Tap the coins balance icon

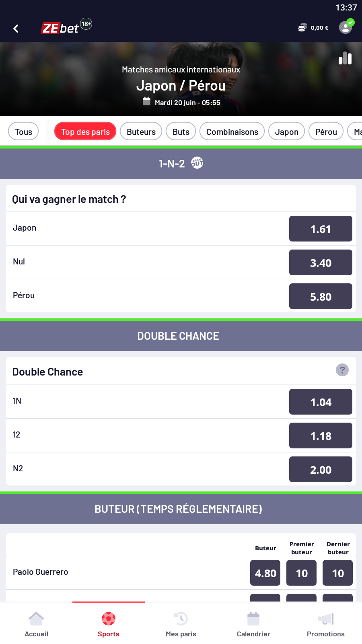302,28
